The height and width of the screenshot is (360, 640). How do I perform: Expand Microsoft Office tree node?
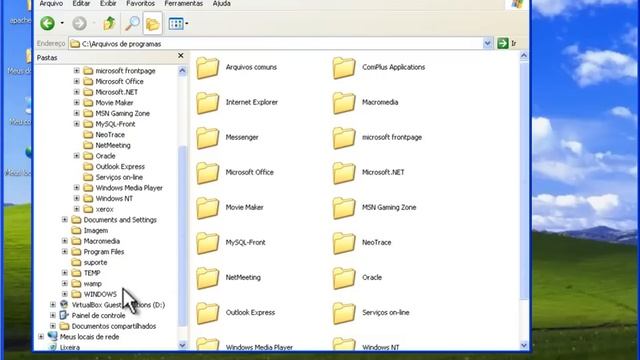point(77,81)
